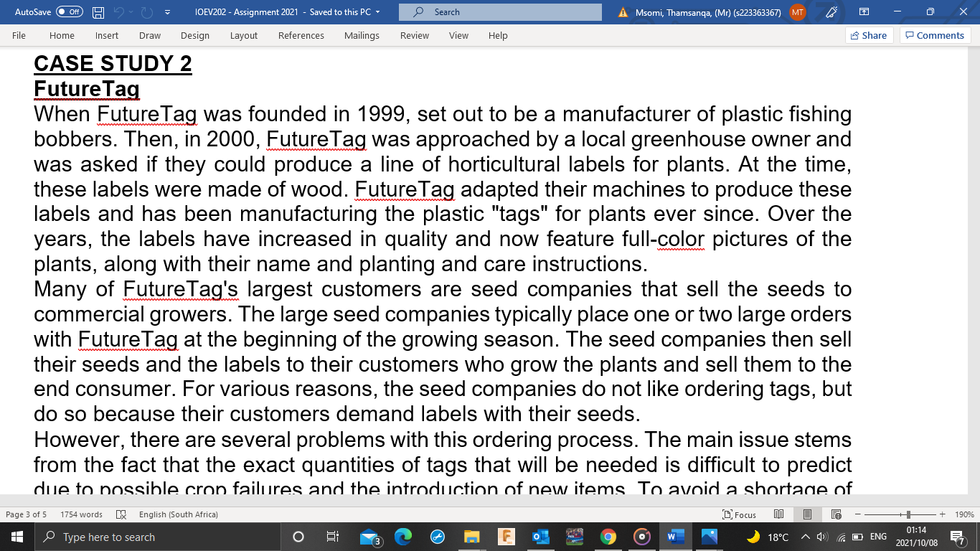Select Read Mode in the status bar

[x=778, y=514]
